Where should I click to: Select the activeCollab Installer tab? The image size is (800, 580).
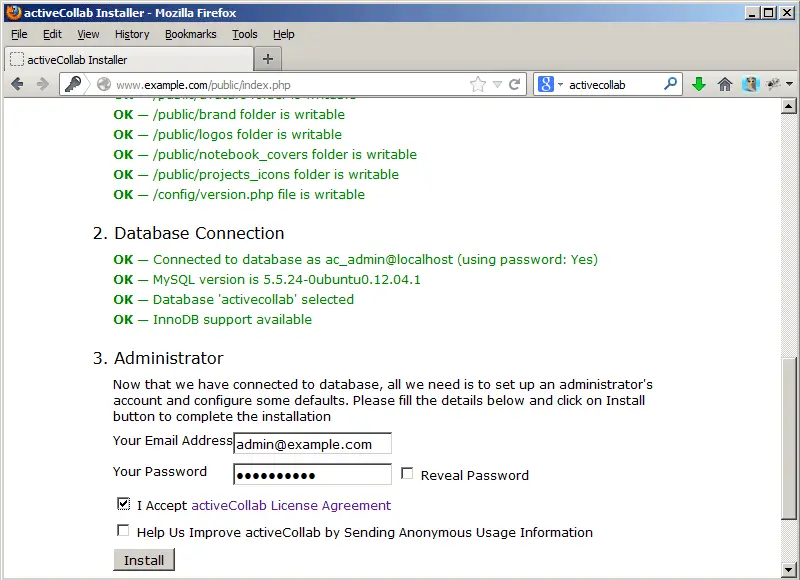click(129, 59)
